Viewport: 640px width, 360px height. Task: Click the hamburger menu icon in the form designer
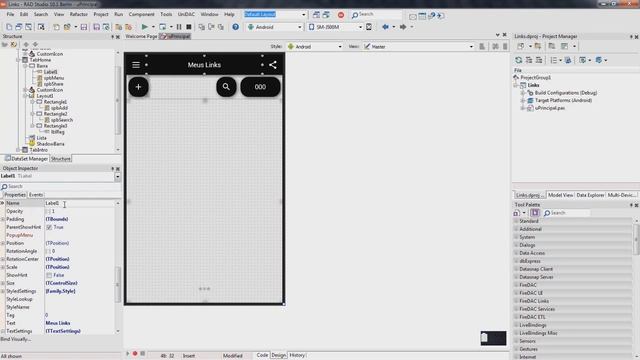tap(136, 64)
